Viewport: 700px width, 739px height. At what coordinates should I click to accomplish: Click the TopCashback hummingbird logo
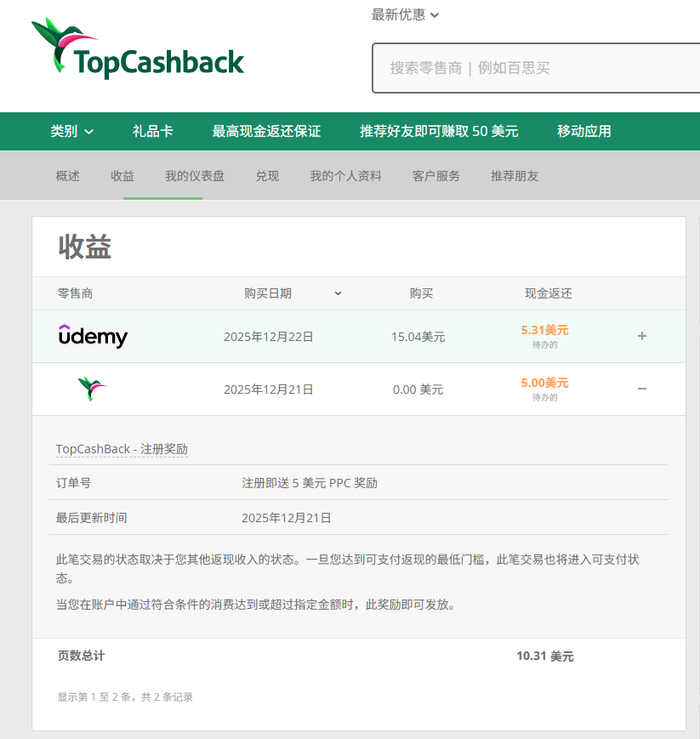pos(138,48)
